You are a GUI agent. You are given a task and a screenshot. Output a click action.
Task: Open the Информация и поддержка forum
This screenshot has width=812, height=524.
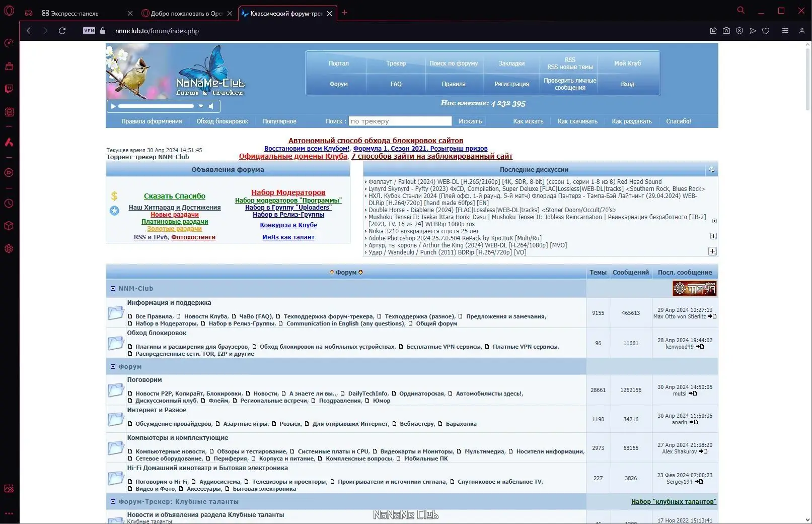click(x=169, y=303)
